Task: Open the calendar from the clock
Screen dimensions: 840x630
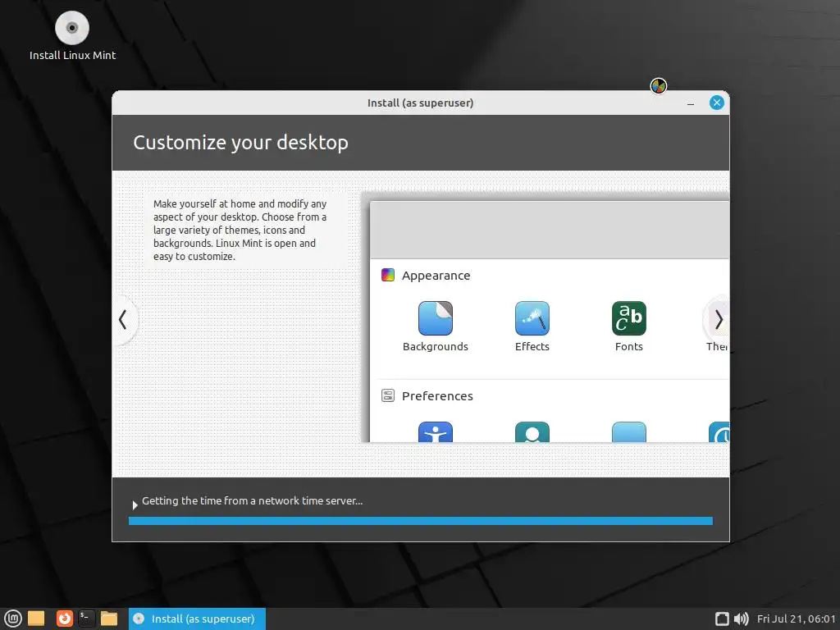Action: tap(796, 619)
